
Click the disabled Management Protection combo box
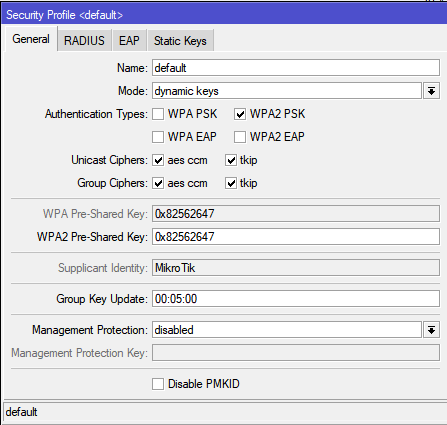click(x=287, y=330)
